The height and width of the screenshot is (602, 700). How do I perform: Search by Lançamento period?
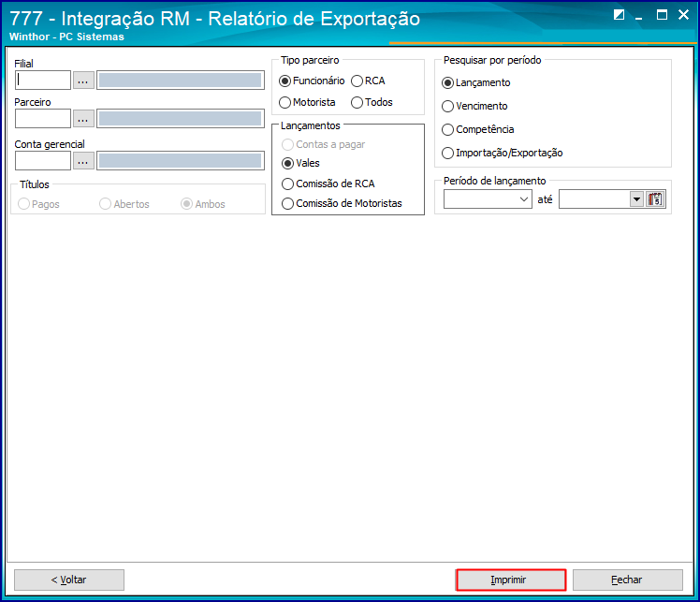[476, 83]
